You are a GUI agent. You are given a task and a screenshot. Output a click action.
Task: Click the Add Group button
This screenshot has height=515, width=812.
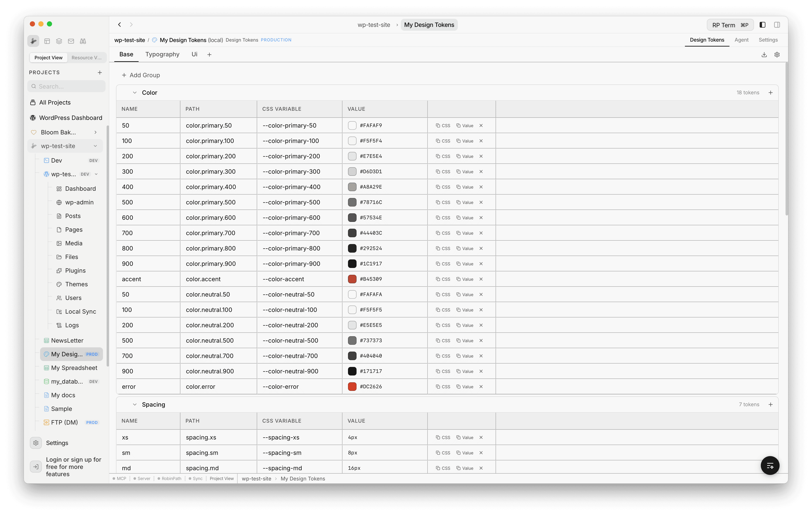point(141,75)
